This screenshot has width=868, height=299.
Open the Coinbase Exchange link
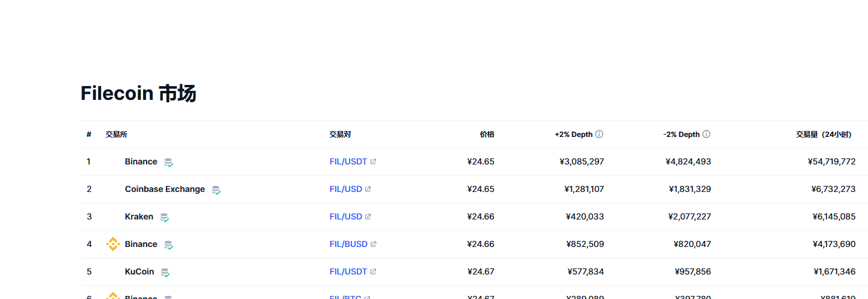click(165, 189)
